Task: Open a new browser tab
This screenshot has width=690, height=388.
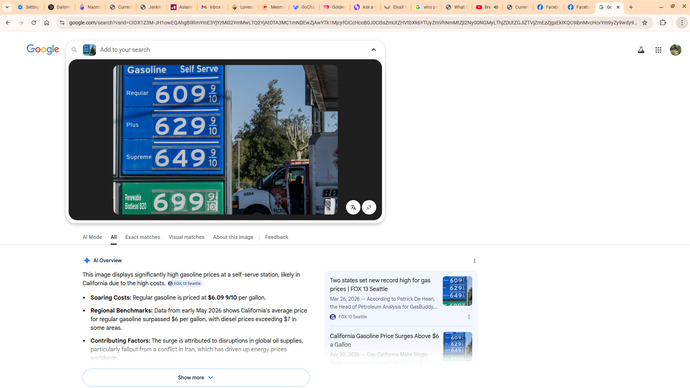Action: point(631,7)
